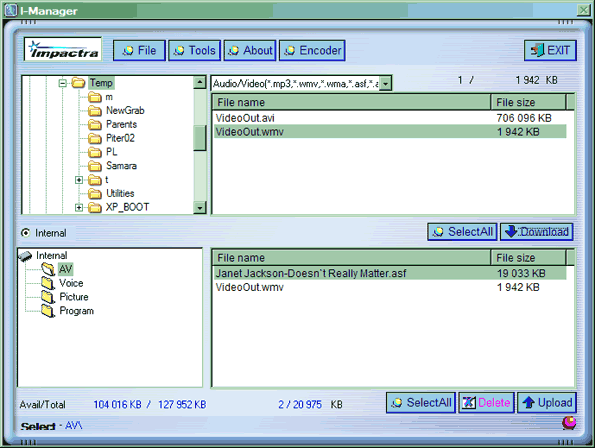Click the Internal memory chip icon
Image resolution: width=595 pixels, height=448 pixels.
25,256
